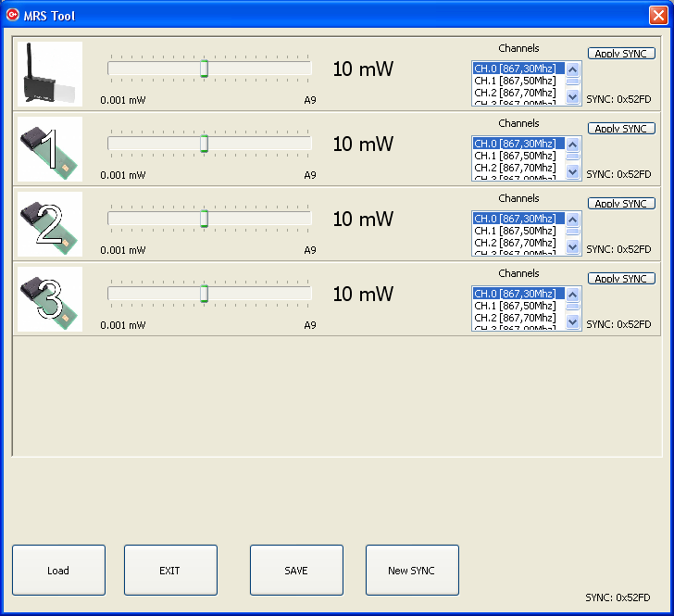Viewport: 674px width, 616px height.
Task: Click Apply SYNC in the antenna device row
Action: (621, 54)
